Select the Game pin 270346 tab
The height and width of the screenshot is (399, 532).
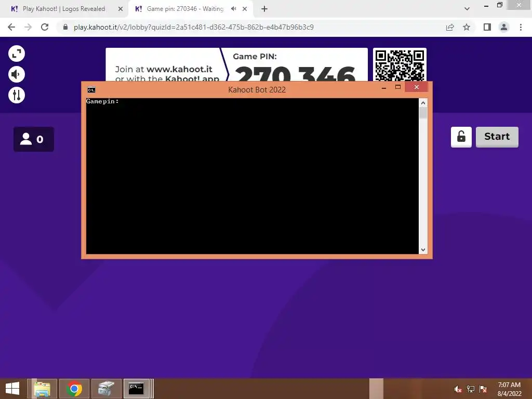click(x=185, y=9)
